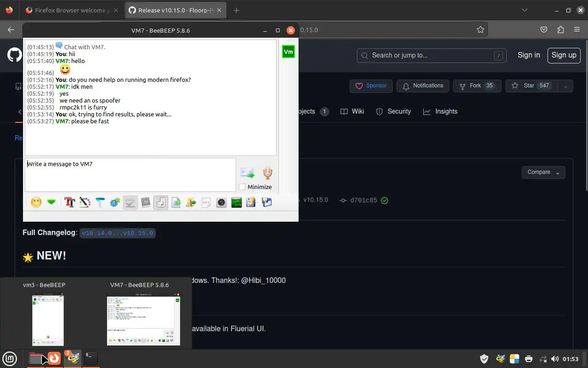Toggle the music-note beep sound icon
Screen dimensions: 588x368
coord(161,202)
